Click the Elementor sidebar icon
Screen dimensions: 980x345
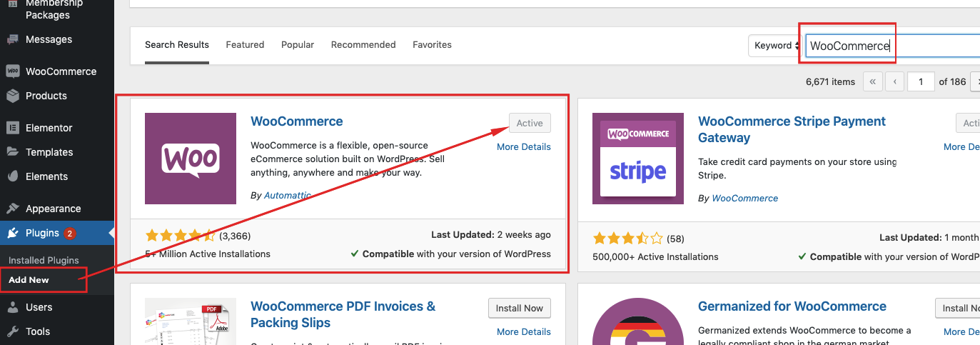(12, 128)
